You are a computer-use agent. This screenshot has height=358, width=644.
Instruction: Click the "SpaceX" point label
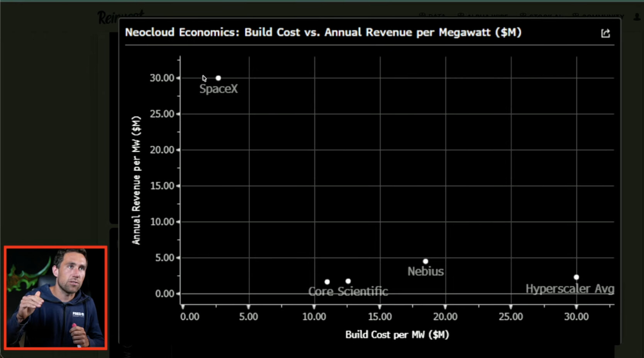point(219,89)
